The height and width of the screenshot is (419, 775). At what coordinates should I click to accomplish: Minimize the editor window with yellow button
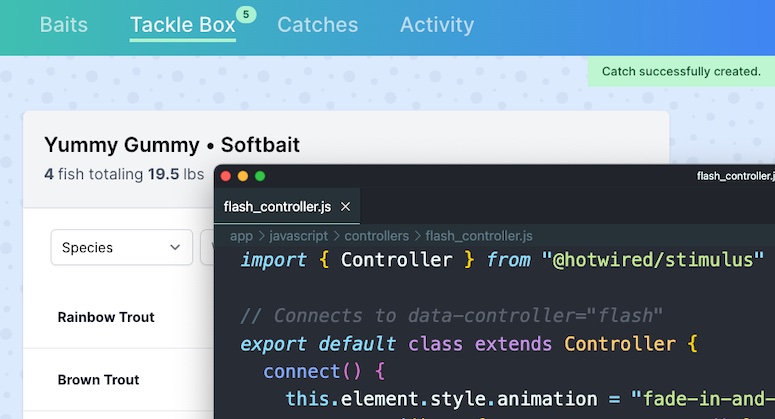[x=243, y=176]
